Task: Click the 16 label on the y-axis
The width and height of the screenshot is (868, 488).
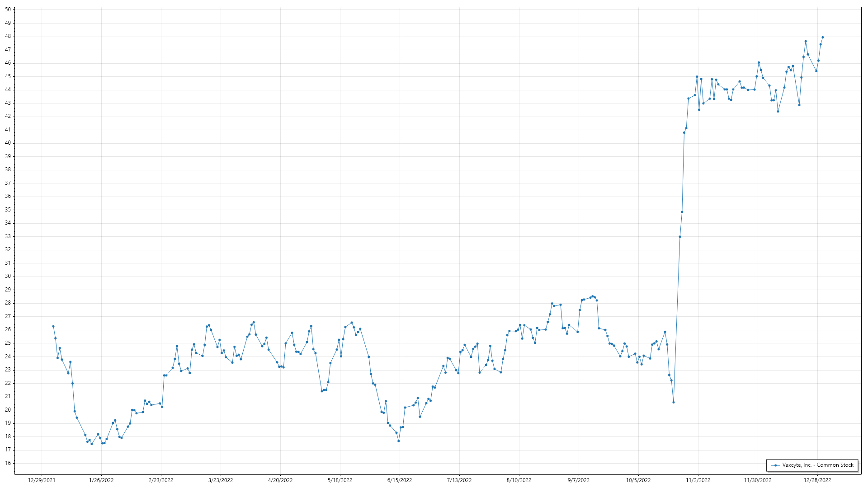Action: tap(8, 463)
